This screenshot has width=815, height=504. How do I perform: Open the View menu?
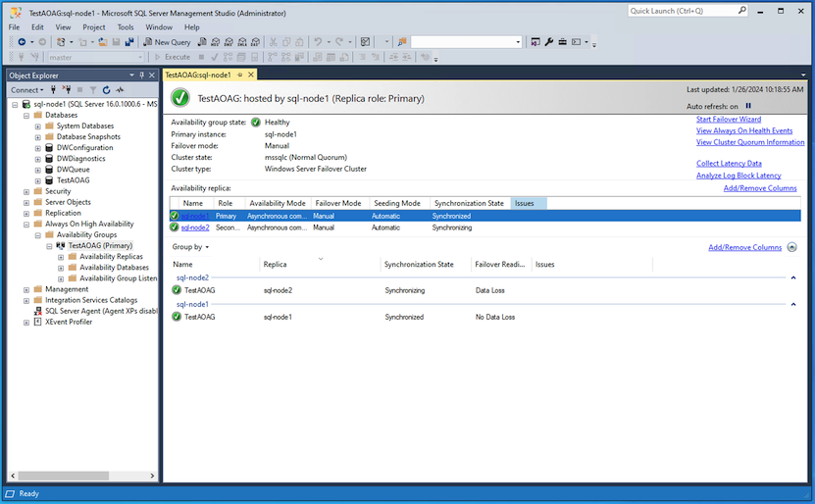tap(63, 27)
